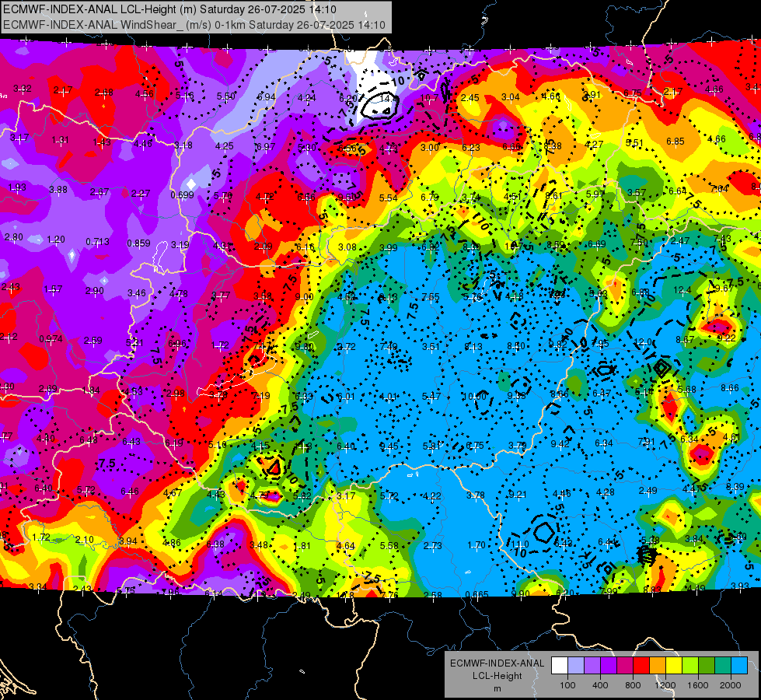This screenshot has width=761, height=700.
Task: Click the 10.00 shear value on the map
Action: [474, 397]
